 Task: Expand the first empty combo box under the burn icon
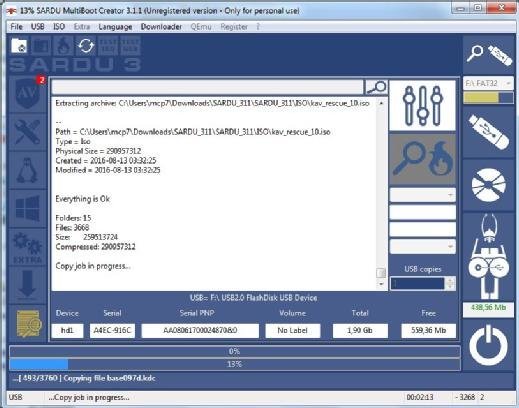tap(450, 195)
